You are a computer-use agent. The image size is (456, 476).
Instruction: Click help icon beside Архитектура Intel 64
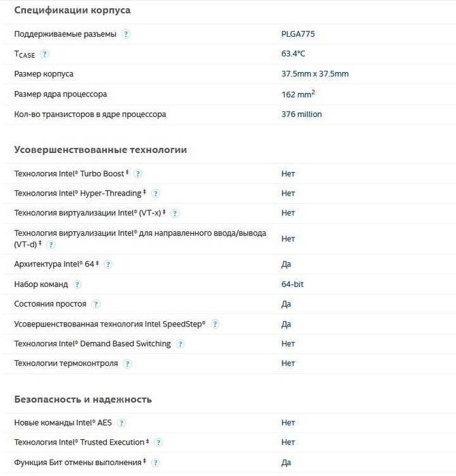[108, 265]
